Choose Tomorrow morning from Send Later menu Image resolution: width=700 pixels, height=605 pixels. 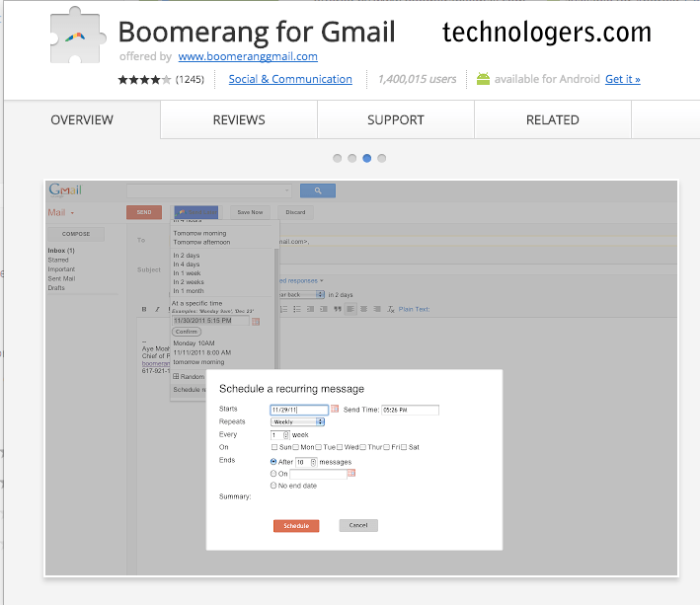pos(199,233)
